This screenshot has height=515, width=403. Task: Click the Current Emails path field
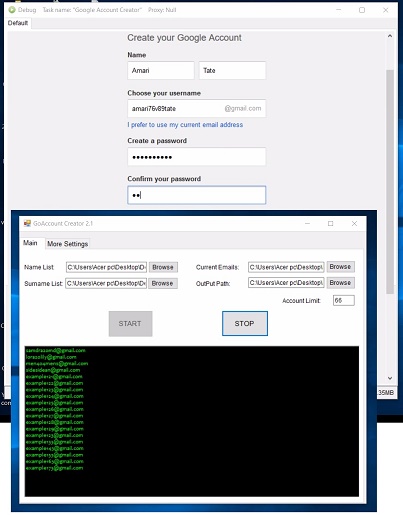(x=286, y=267)
